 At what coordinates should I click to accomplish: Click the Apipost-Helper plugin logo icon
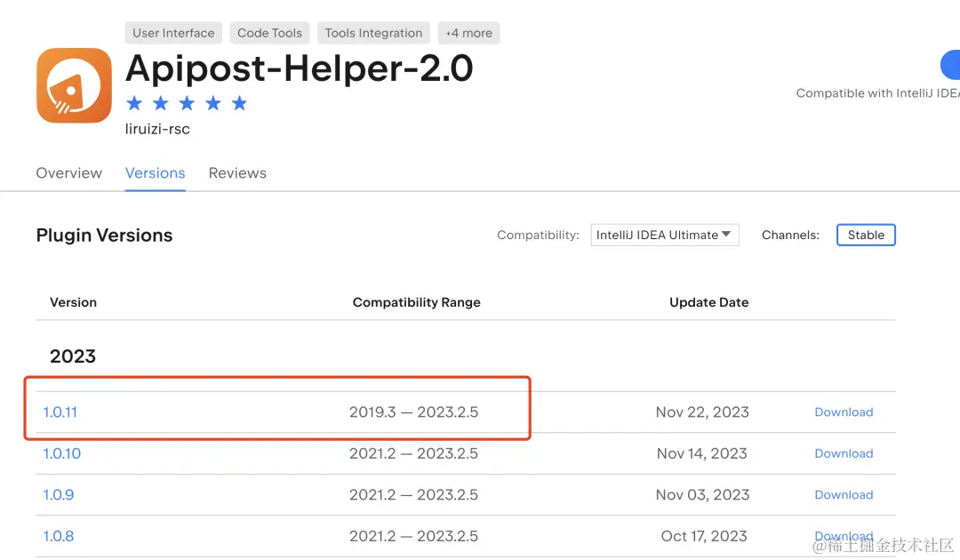(74, 85)
